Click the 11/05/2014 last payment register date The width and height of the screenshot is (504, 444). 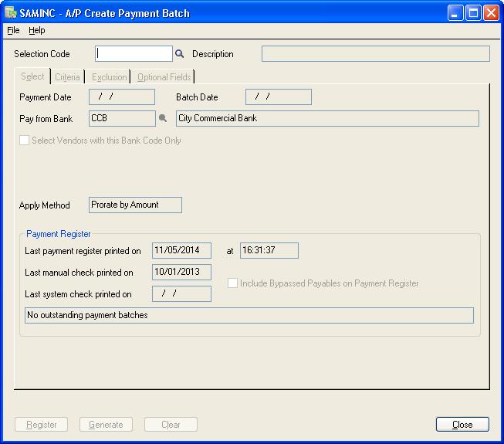181,250
